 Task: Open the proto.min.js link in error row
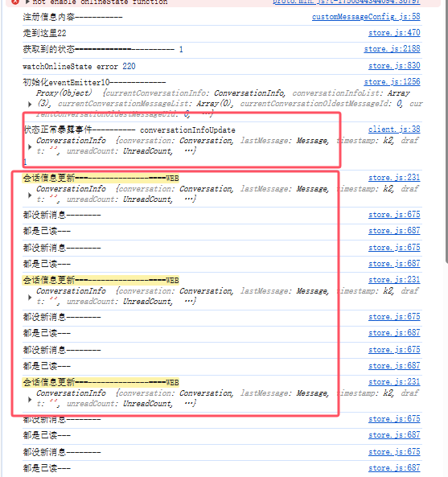tap(346, 2)
